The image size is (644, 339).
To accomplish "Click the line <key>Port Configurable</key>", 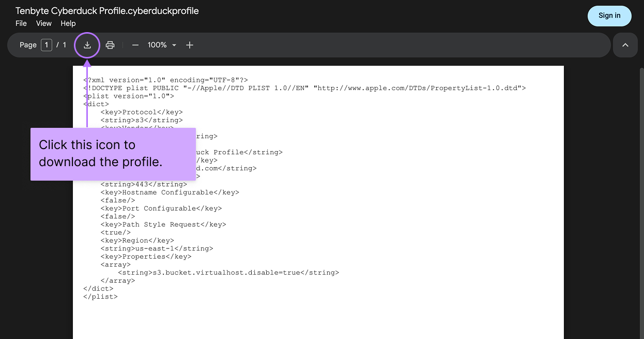I will pos(161,209).
